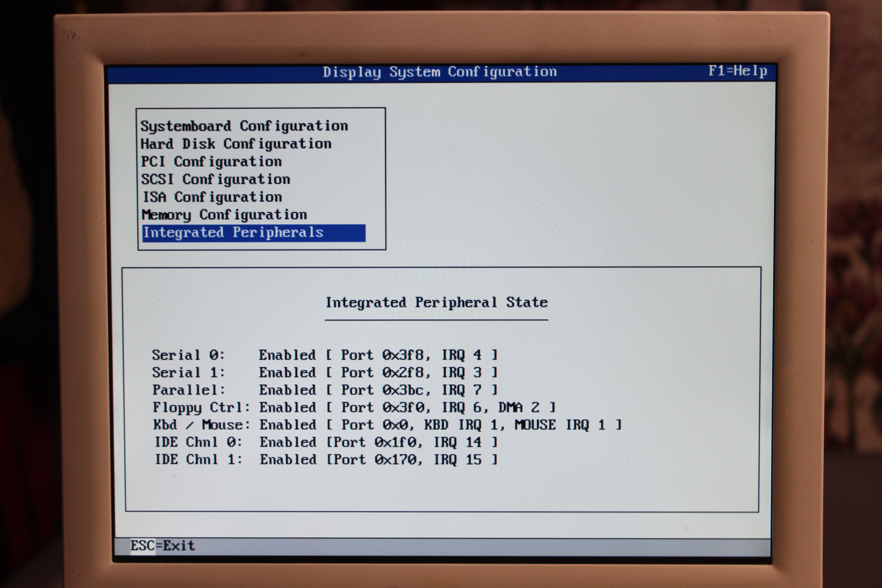882x588 pixels.
Task: Click the Serial 0 Enabled status
Action: click(x=287, y=355)
